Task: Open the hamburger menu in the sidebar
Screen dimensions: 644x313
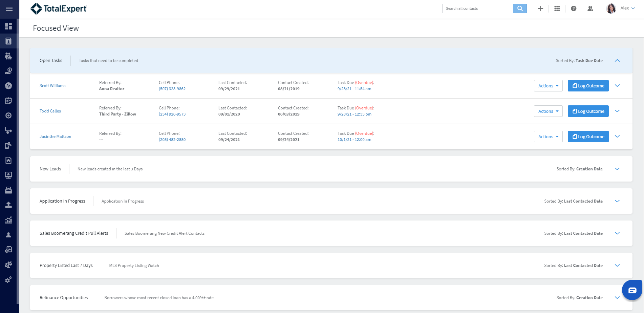Action: click(x=9, y=9)
